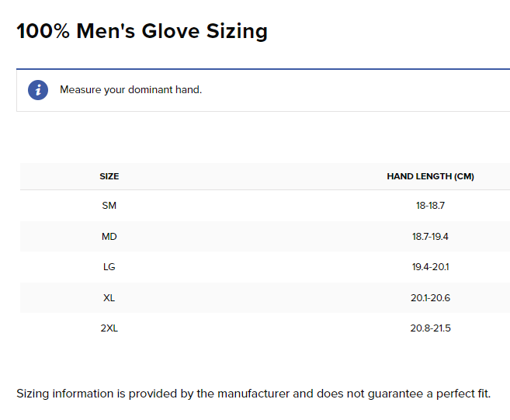The image size is (510, 420).
Task: Click the 20.8-21.5 hand length value
Action: tap(430, 328)
